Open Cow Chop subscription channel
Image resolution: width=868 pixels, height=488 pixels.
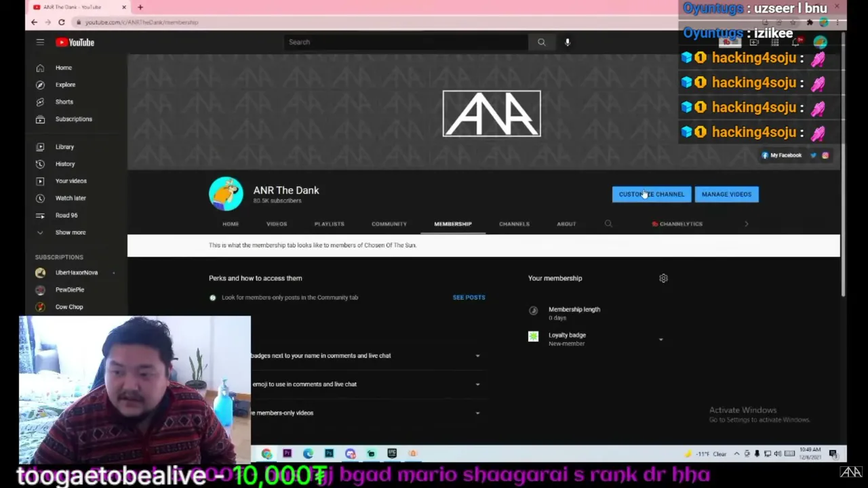[x=68, y=307]
